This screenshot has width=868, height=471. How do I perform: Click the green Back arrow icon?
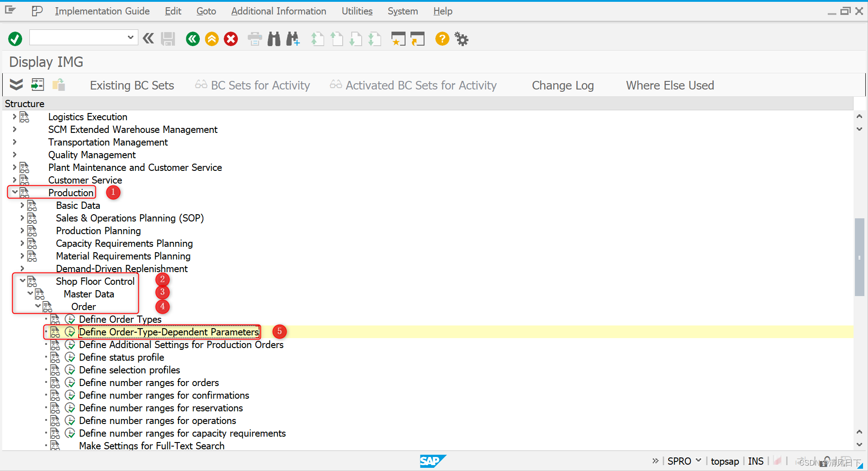[x=193, y=39]
